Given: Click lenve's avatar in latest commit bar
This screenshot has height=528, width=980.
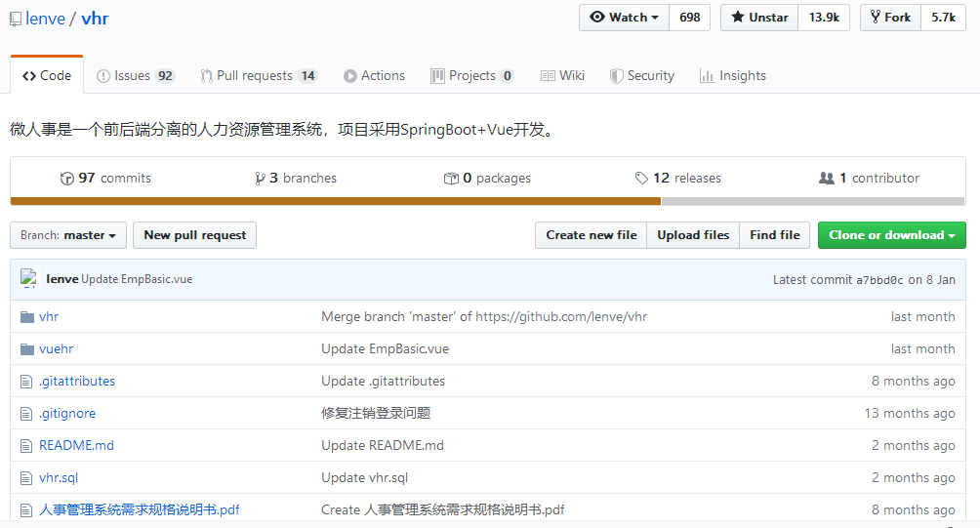Looking at the screenshot, I should (28, 278).
